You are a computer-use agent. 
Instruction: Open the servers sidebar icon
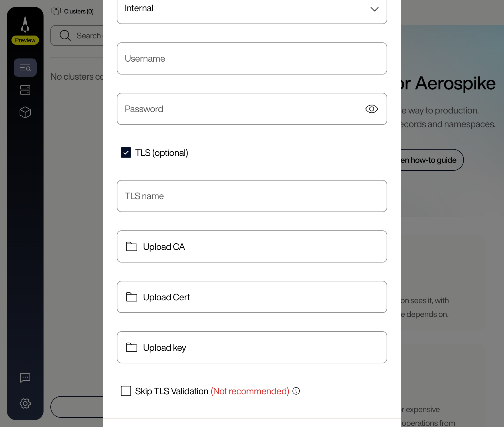(25, 90)
